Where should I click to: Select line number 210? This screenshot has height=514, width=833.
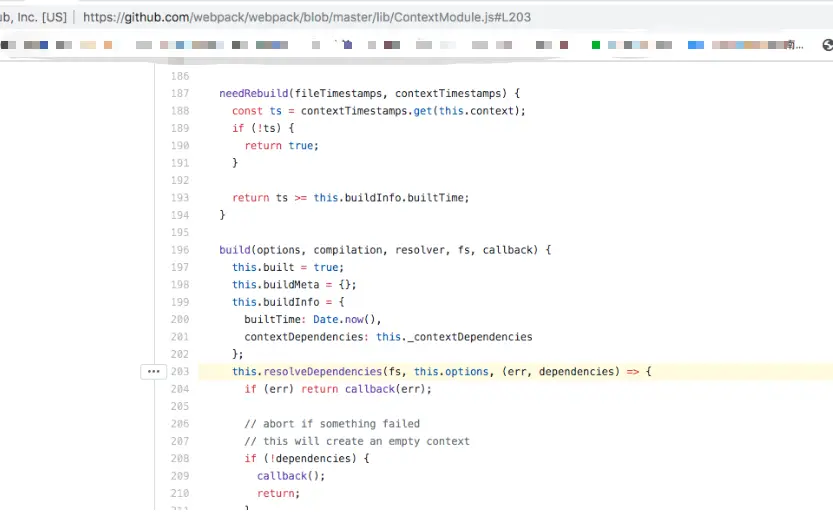pyautogui.click(x=180, y=493)
